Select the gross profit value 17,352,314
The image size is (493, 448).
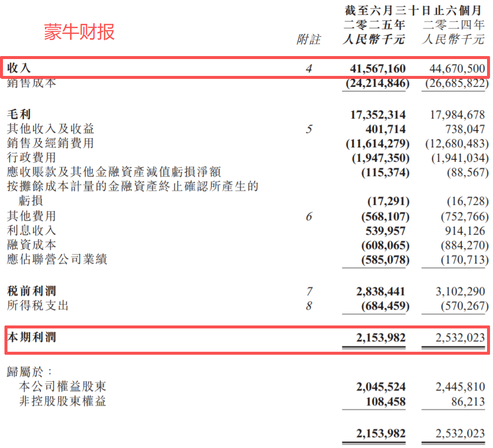(x=377, y=115)
